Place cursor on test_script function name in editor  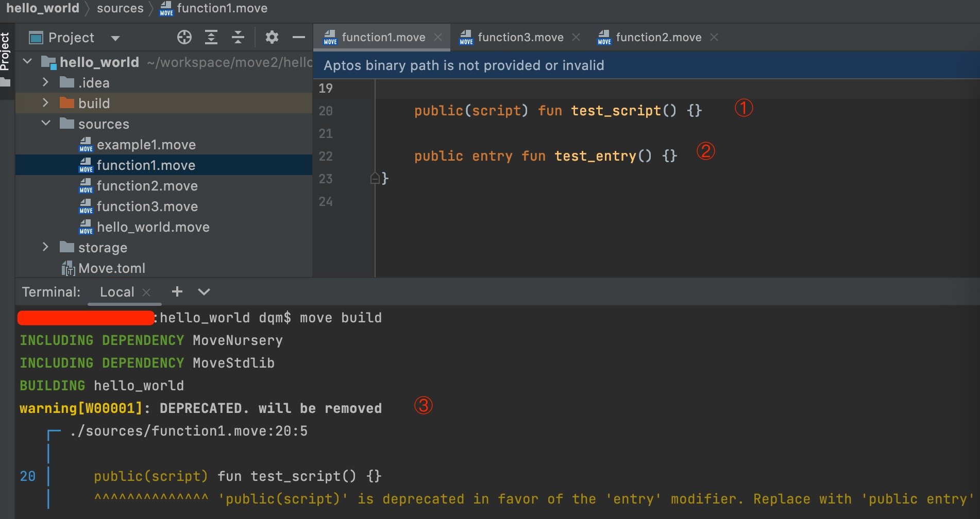click(x=616, y=111)
